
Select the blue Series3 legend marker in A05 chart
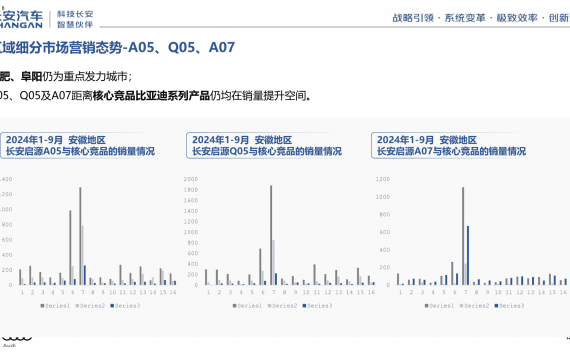coord(112,306)
